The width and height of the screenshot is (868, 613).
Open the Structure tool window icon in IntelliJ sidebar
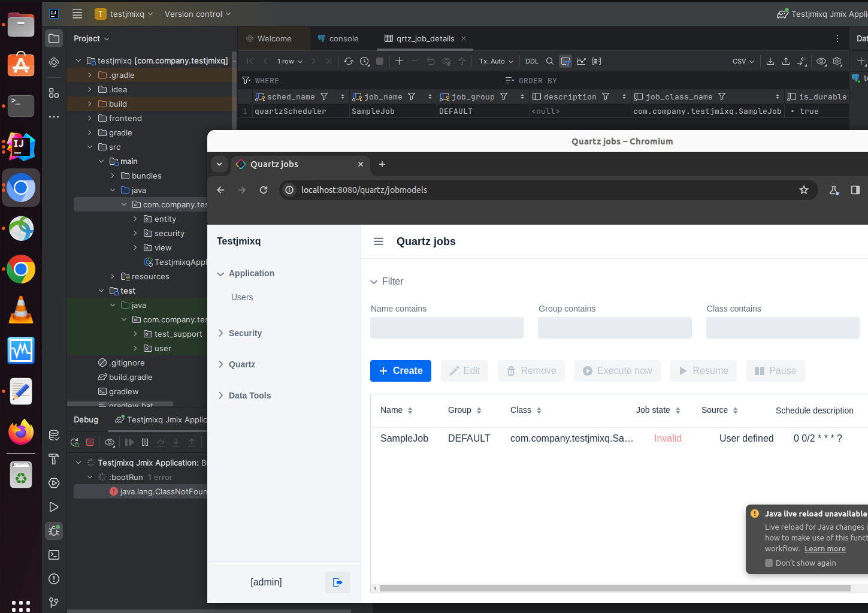[54, 93]
